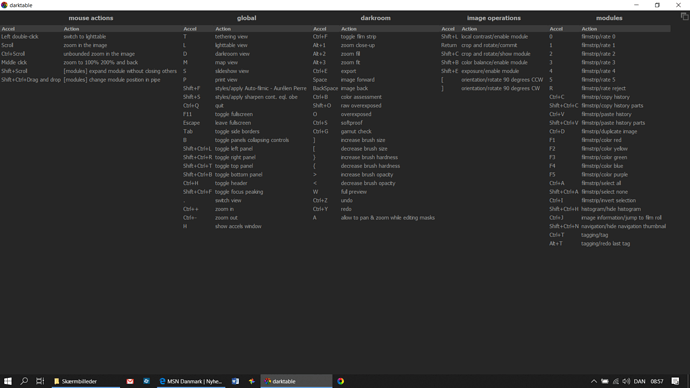The width and height of the screenshot is (690, 388).
Task: Select 'leave fullscreen' action
Action: (233, 123)
